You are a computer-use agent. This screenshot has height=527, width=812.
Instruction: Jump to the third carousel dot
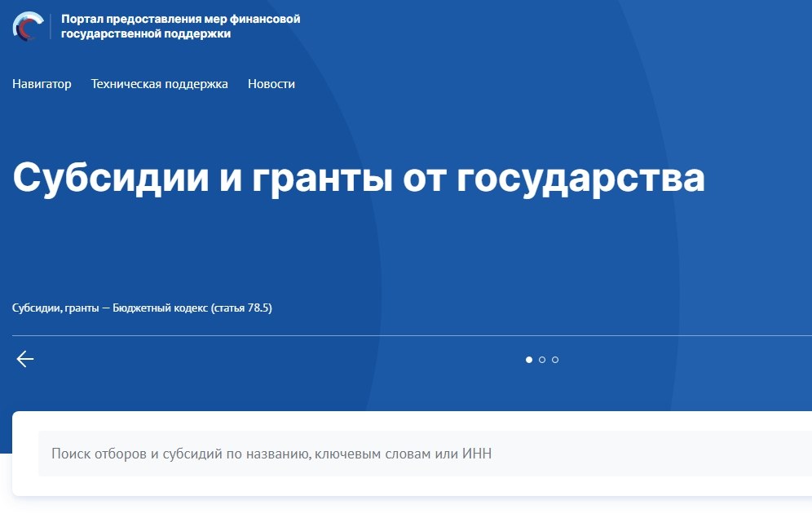(x=555, y=360)
